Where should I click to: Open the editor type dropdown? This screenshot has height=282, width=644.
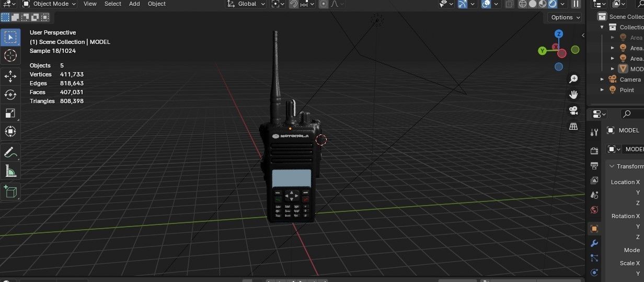pyautogui.click(x=9, y=4)
